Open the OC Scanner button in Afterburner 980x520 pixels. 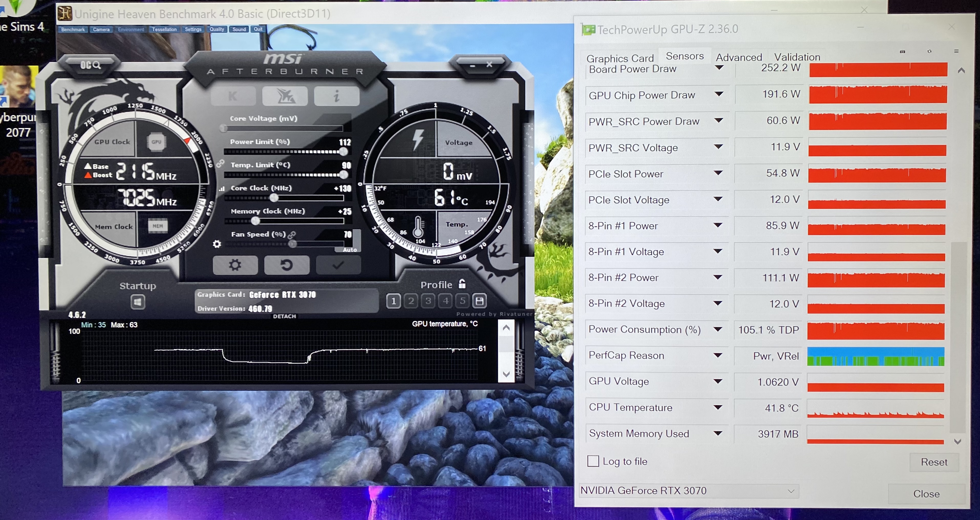pos(91,65)
